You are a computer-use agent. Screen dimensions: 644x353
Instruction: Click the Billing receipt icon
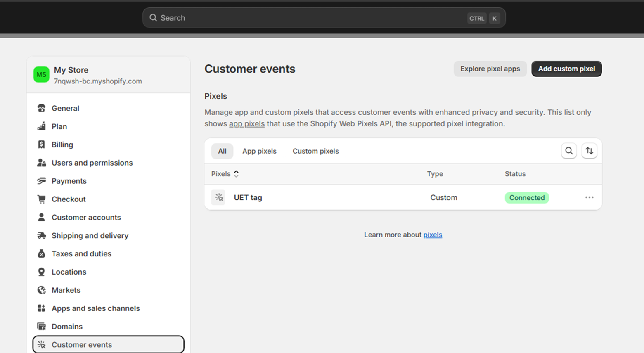(41, 145)
